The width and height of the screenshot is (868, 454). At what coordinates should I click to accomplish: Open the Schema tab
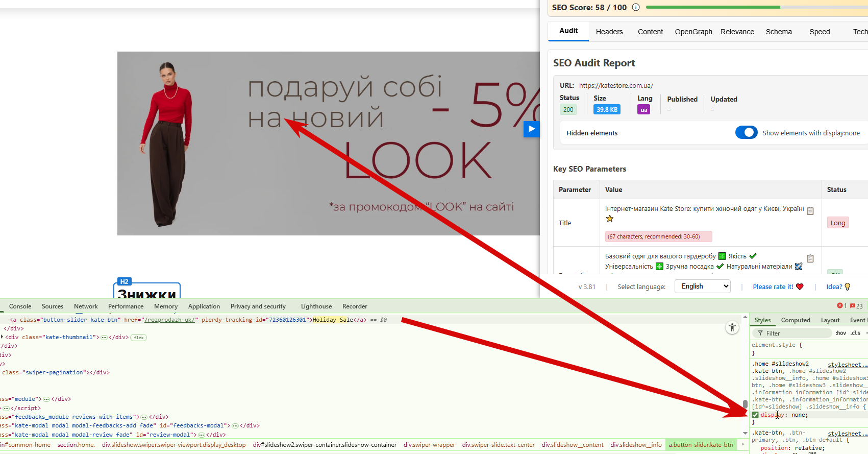(x=779, y=32)
